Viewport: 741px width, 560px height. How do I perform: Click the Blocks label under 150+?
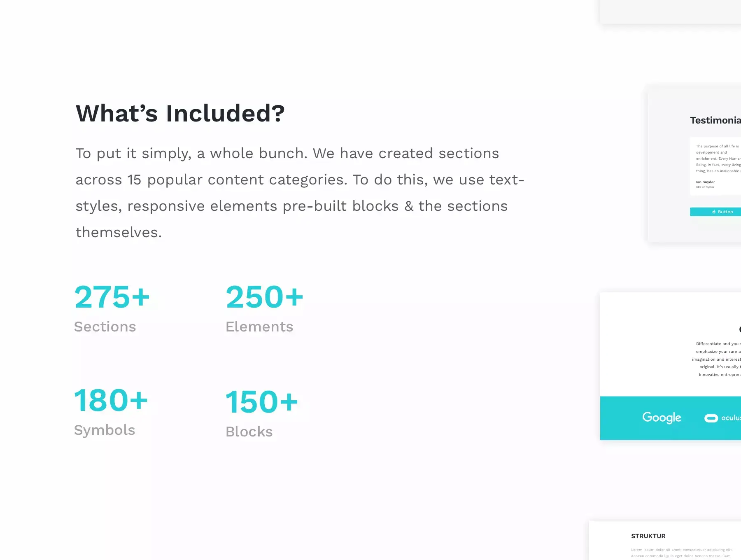[249, 432]
